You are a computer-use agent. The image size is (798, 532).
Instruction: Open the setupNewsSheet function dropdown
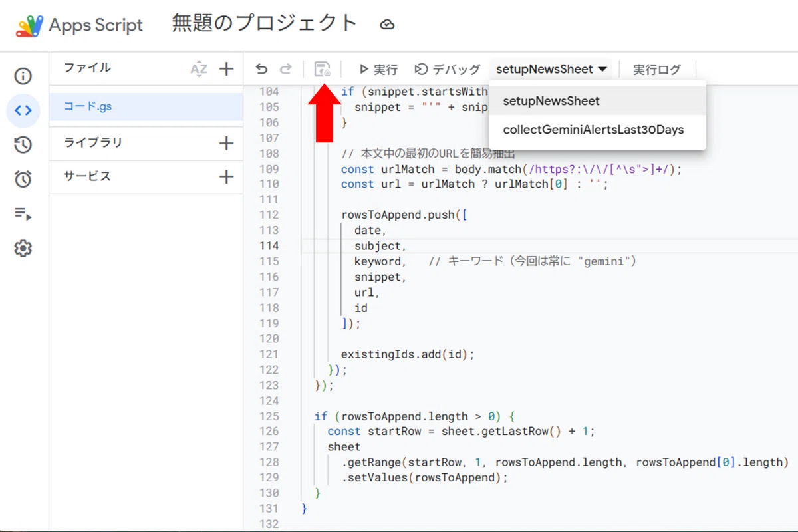point(551,69)
